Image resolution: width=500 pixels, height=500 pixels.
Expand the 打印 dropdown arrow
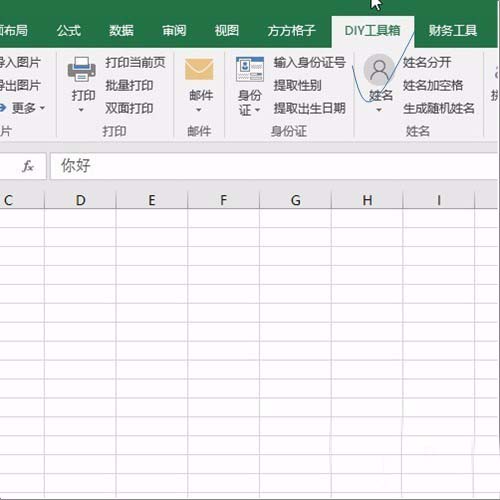pyautogui.click(x=81, y=110)
